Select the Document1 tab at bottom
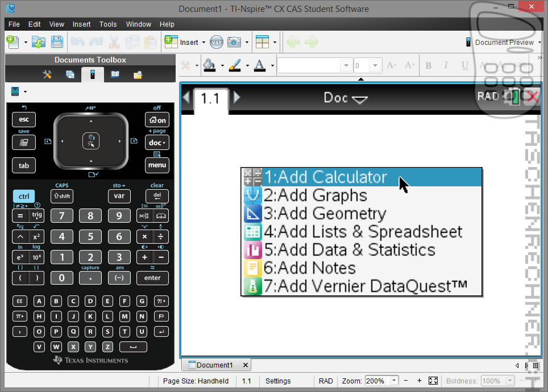548x392 pixels. click(x=214, y=365)
